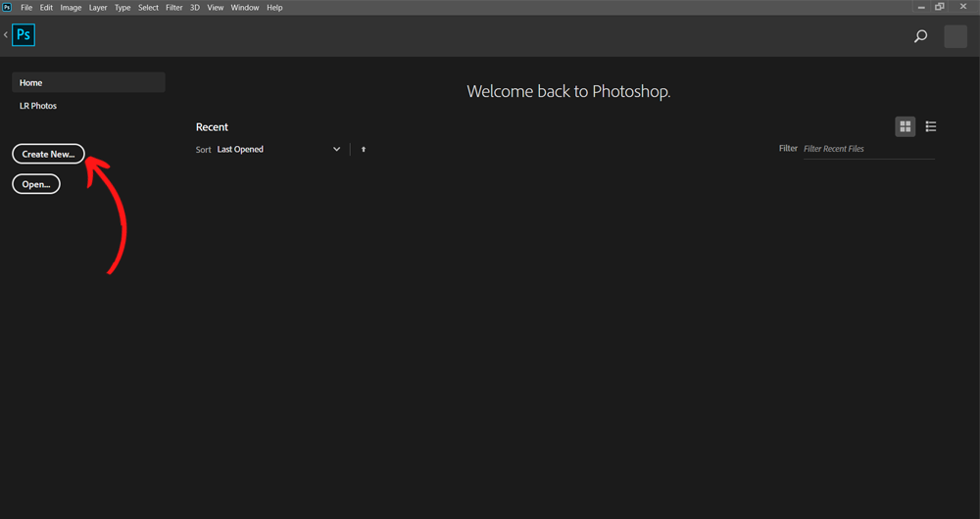
Task: Open the Window menu
Action: [x=245, y=7]
